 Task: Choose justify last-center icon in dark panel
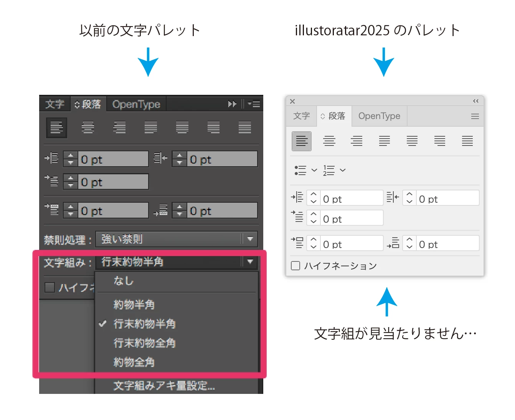tap(182, 127)
